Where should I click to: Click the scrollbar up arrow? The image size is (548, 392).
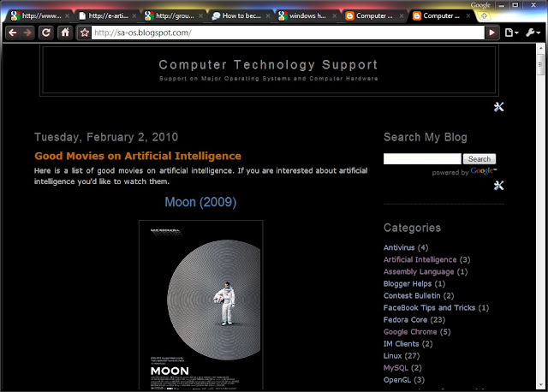coord(540,48)
